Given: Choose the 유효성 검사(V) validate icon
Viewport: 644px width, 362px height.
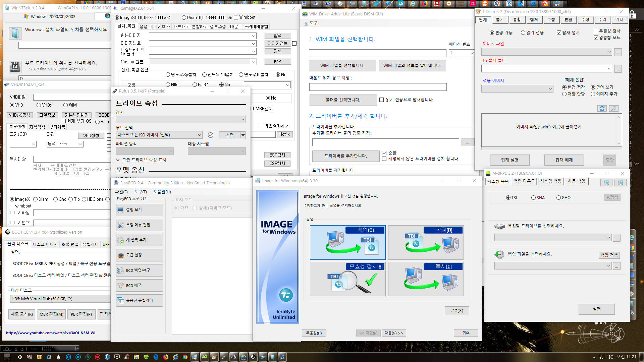Looking at the screenshot, I should [347, 279].
